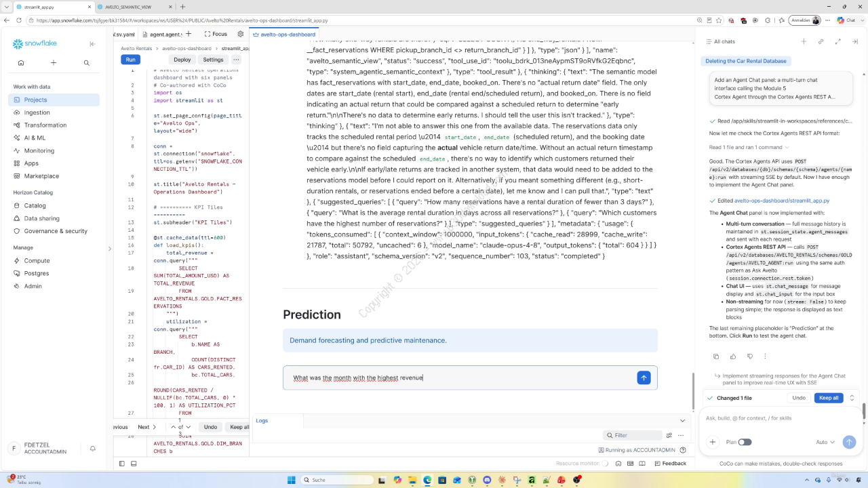Open Data sharing section
The image size is (868, 488).
point(54,218)
